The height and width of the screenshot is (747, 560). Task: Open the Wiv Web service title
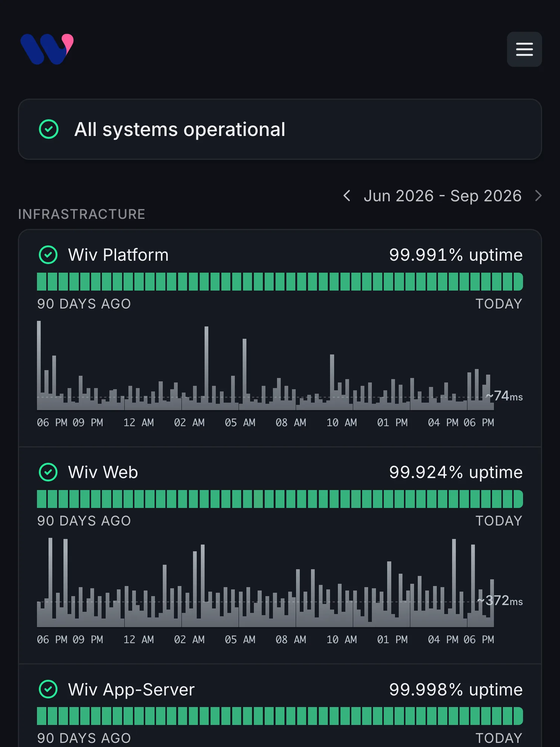(103, 472)
